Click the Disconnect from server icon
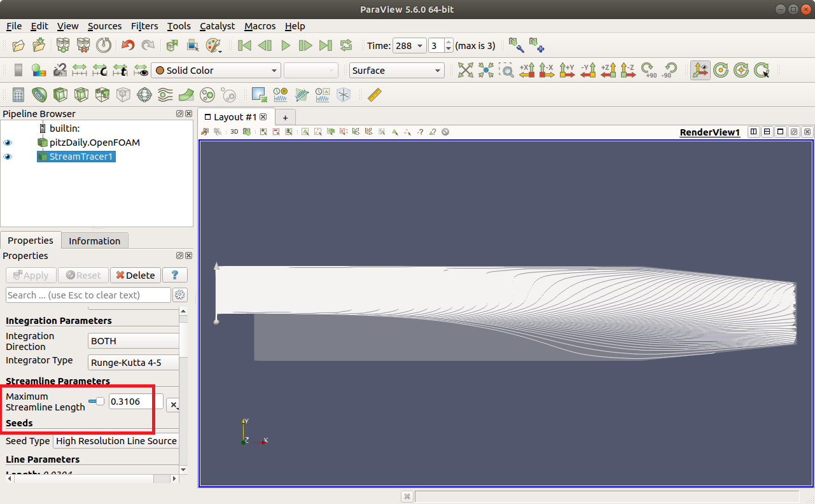Viewport: 815px width, 504px height. pos(83,45)
